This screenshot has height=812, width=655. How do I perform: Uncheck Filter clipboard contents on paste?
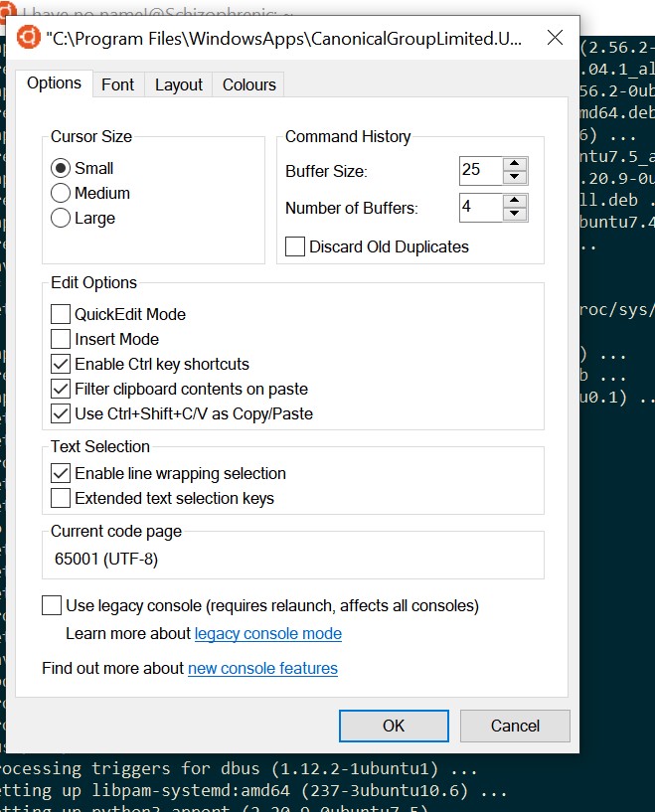(61, 389)
